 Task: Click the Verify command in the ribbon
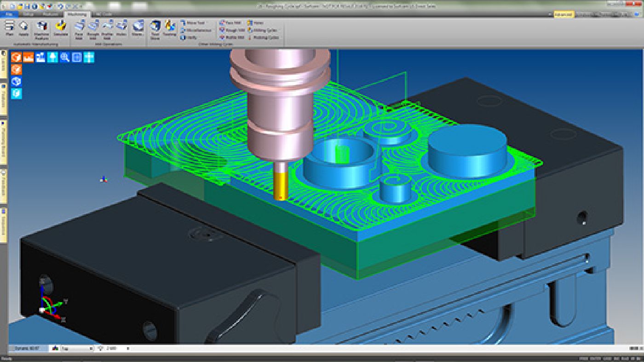[x=190, y=37]
